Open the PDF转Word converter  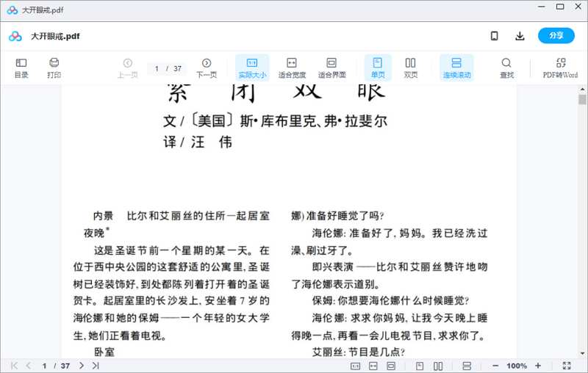[560, 68]
